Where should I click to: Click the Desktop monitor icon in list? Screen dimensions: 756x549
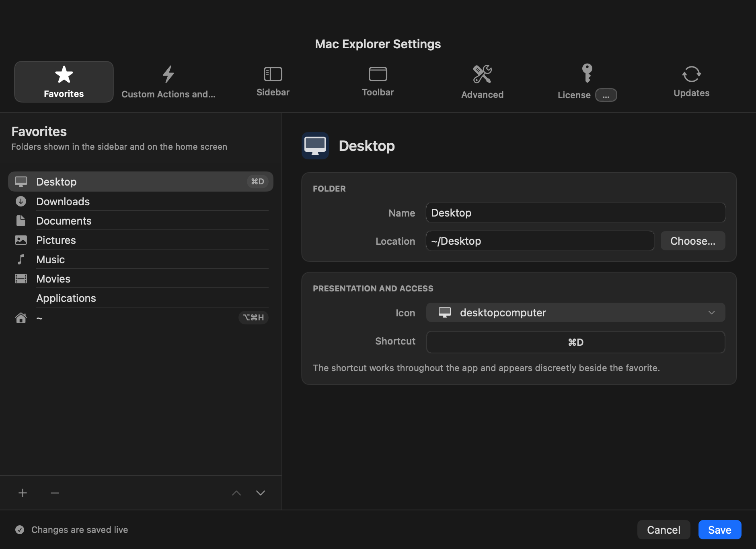click(x=21, y=182)
